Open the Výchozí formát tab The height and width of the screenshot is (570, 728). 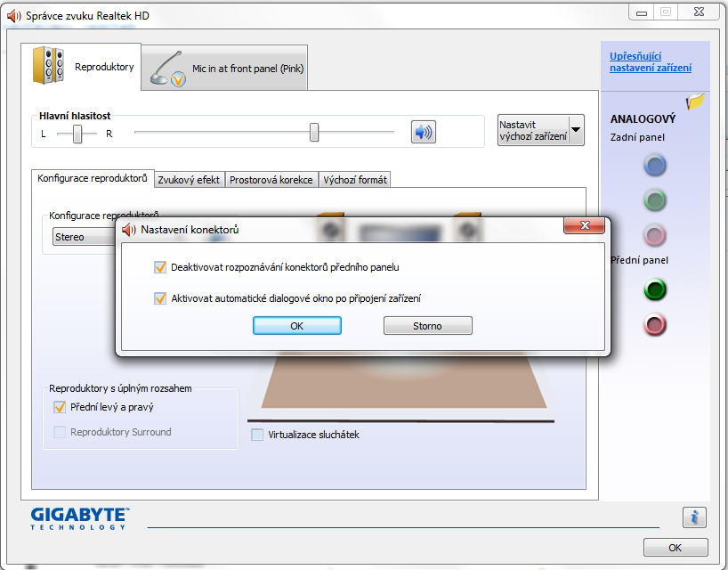(x=355, y=180)
